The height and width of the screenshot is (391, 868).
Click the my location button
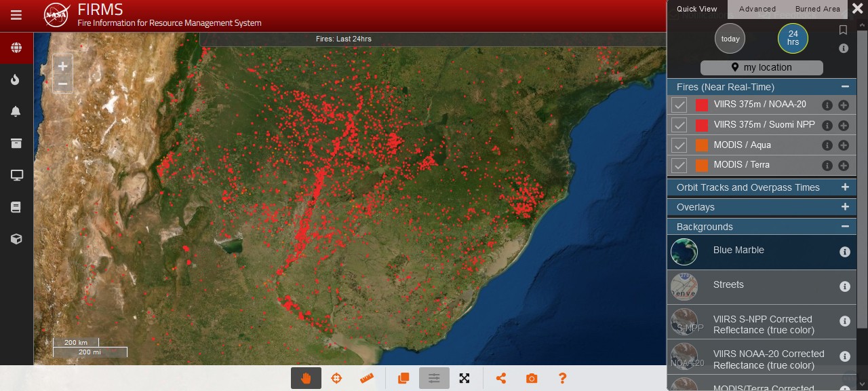tap(762, 68)
